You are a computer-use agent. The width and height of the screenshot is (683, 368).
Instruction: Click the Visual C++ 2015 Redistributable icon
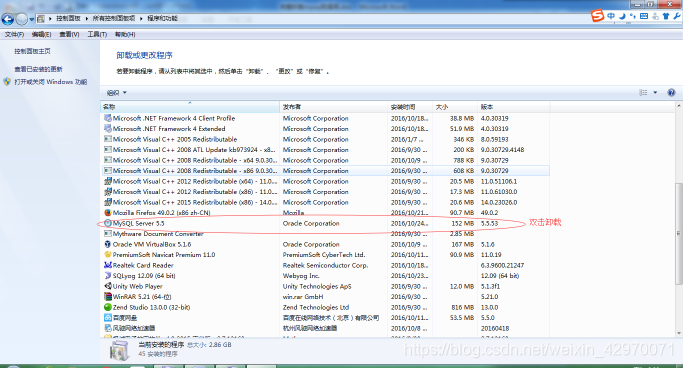click(x=108, y=202)
